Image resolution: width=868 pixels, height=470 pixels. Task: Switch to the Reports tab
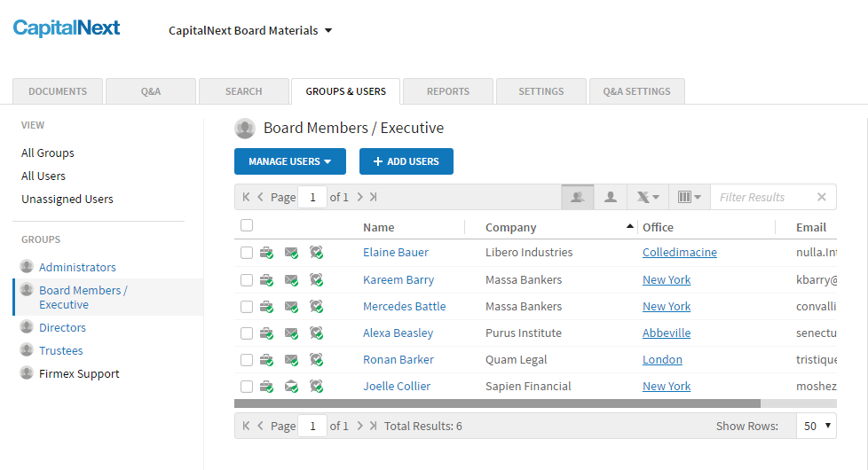click(x=448, y=91)
